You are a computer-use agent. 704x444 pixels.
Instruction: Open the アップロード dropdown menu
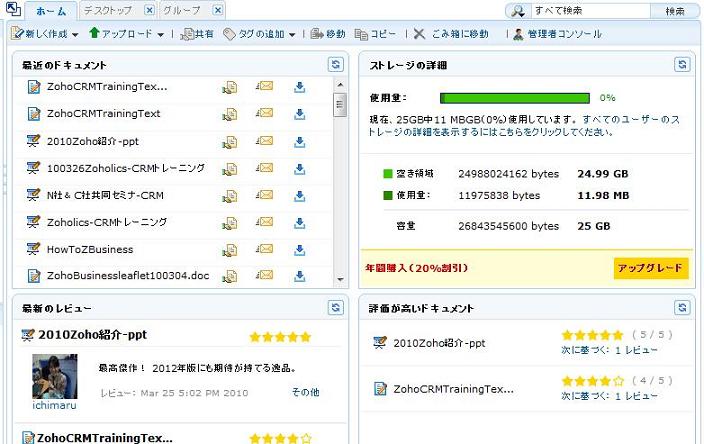(160, 35)
